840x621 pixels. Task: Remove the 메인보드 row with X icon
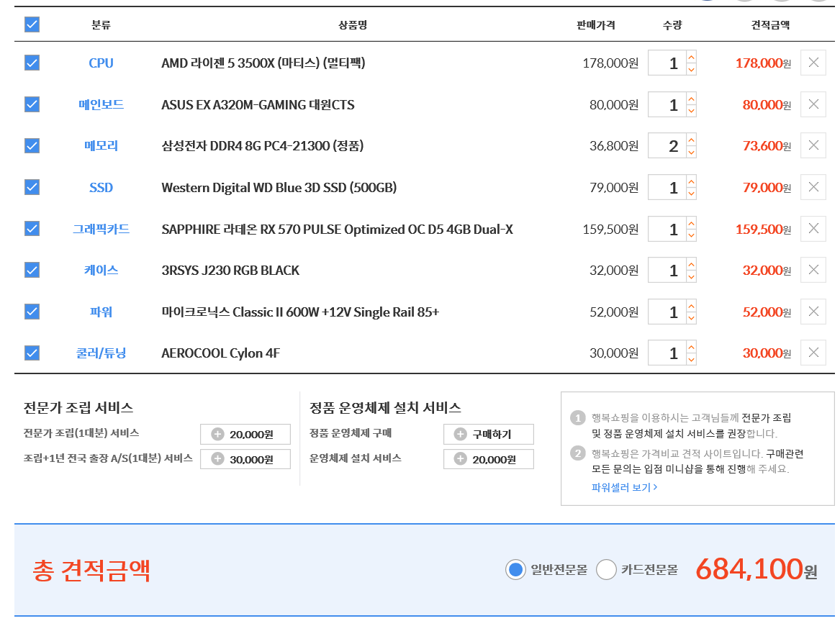point(813,104)
